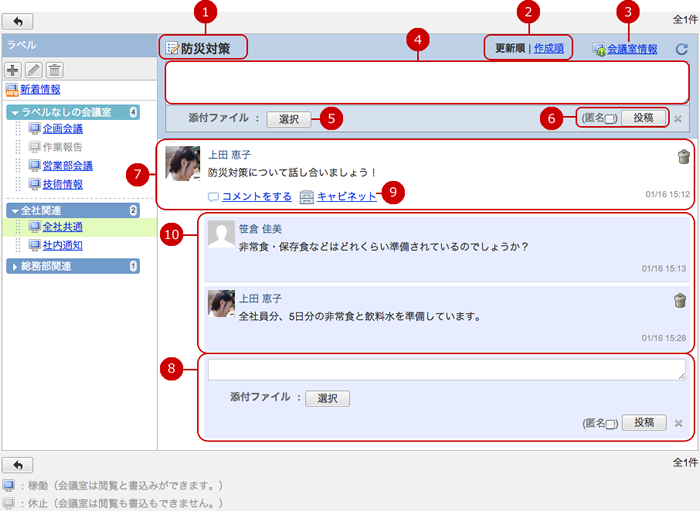Viewport: 700px width, 511px height.
Task: Click 投稿 to post the comment
Action: [x=644, y=422]
